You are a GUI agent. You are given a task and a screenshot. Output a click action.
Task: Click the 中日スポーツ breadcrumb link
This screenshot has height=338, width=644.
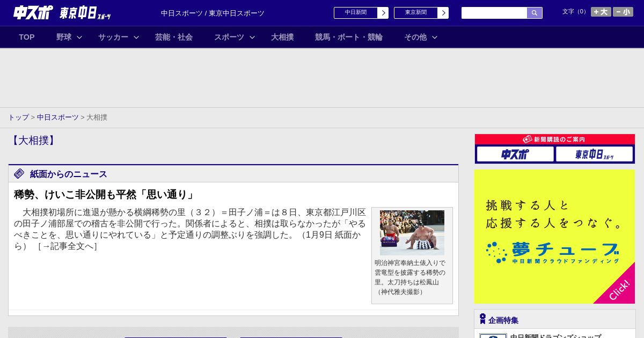tap(58, 117)
